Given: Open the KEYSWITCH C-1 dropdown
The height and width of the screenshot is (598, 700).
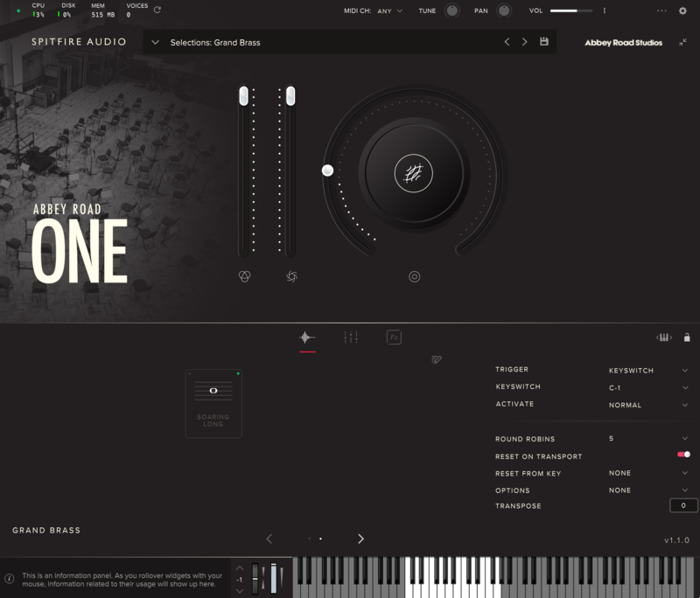Looking at the screenshot, I should pos(648,388).
